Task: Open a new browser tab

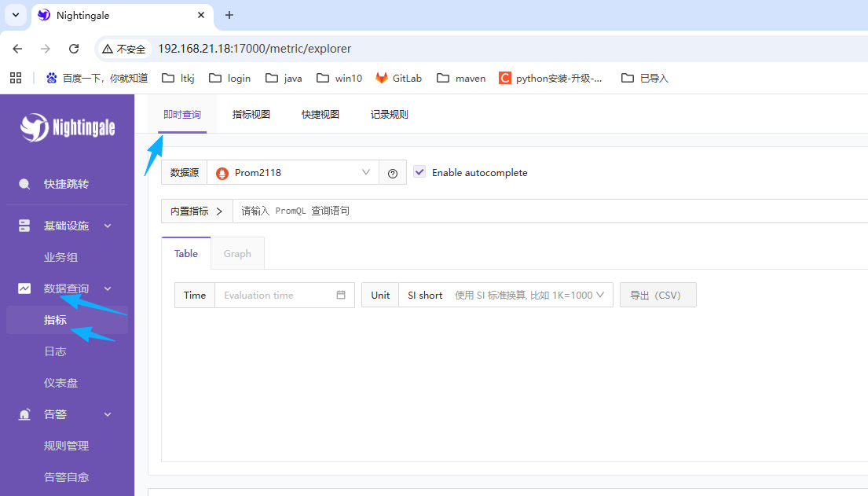Action: click(229, 15)
